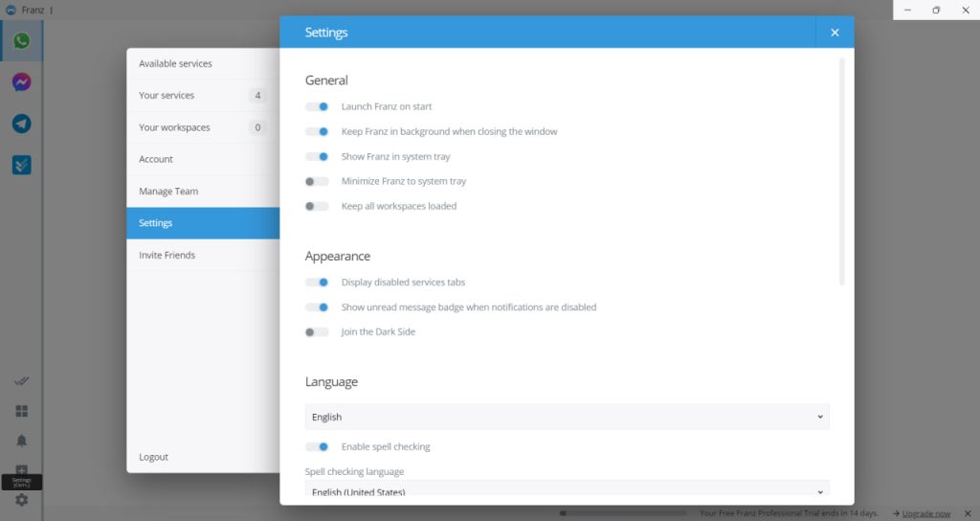
Task: Mute notifications with the bell icon
Action: 21,441
